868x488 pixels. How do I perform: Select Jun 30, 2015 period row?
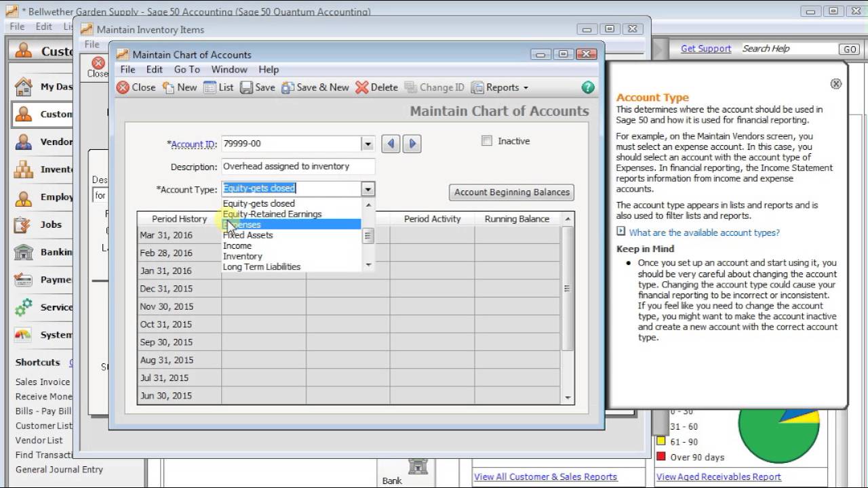coord(349,396)
